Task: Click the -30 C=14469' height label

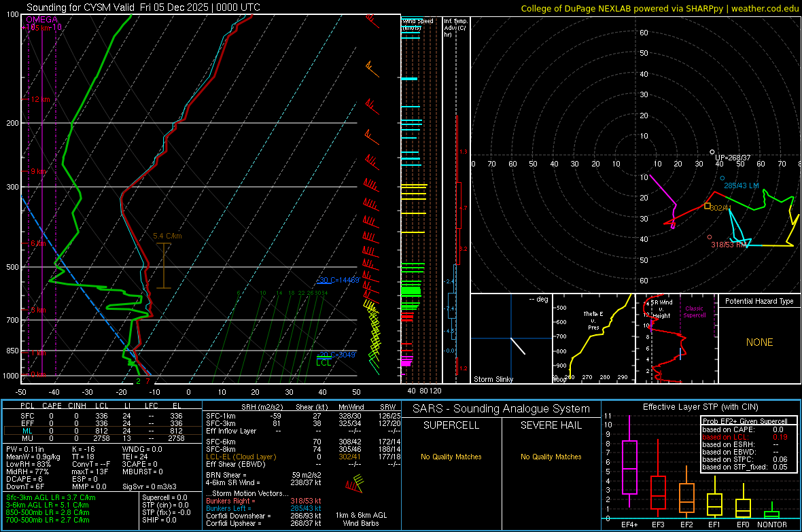Action: point(338,280)
